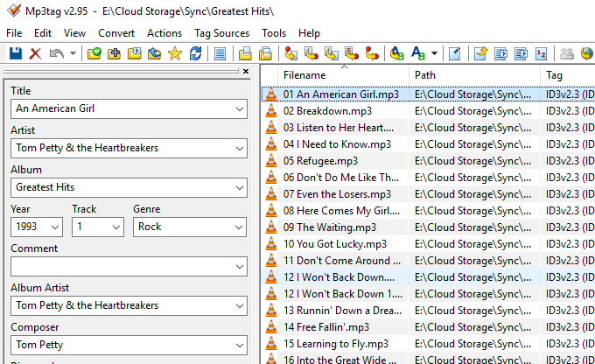Screen dimensions: 595x364
Task: Click the Auto-numbering wizard icon
Action: (x=541, y=53)
